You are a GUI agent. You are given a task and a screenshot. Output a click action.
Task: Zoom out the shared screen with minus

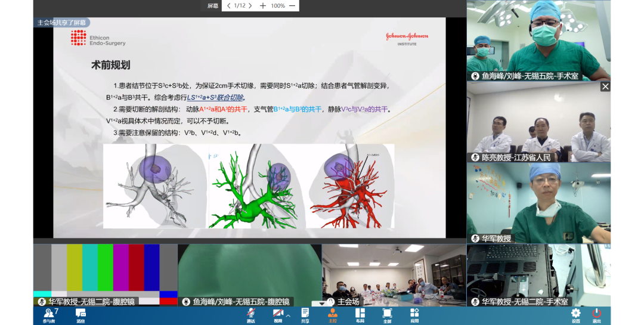(x=292, y=6)
